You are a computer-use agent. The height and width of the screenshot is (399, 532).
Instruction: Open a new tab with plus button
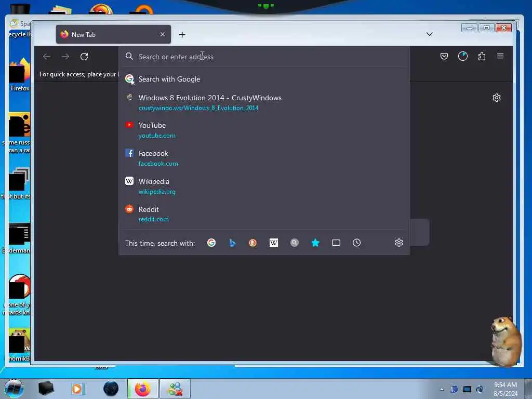pos(182,34)
